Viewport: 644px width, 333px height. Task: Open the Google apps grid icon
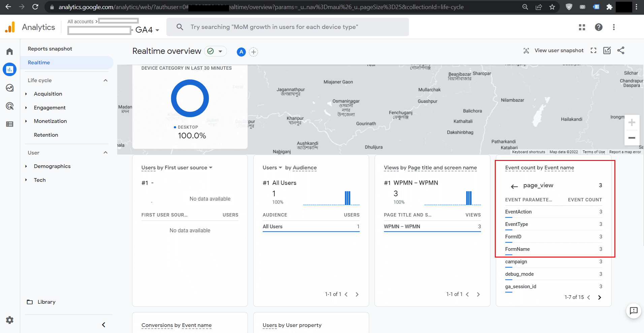point(582,27)
